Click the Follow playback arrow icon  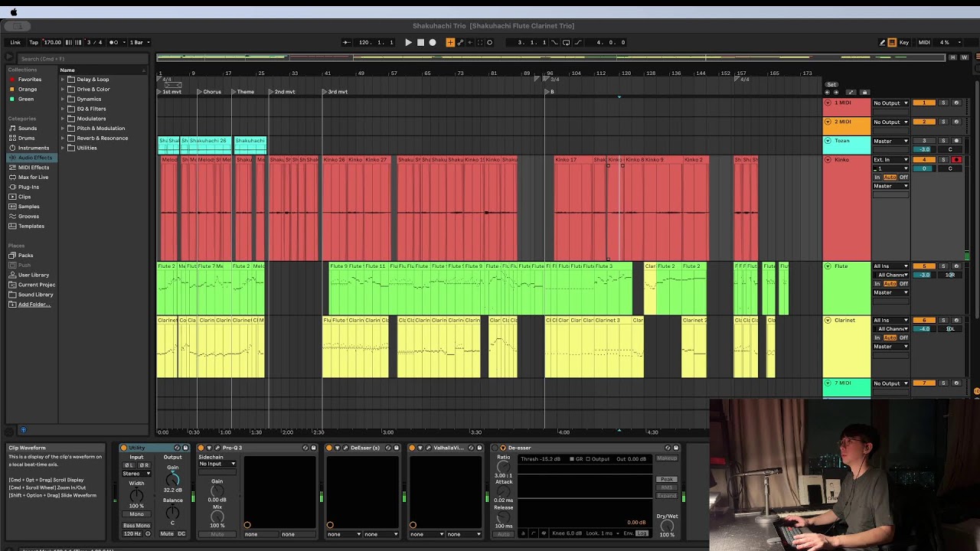coord(347,43)
